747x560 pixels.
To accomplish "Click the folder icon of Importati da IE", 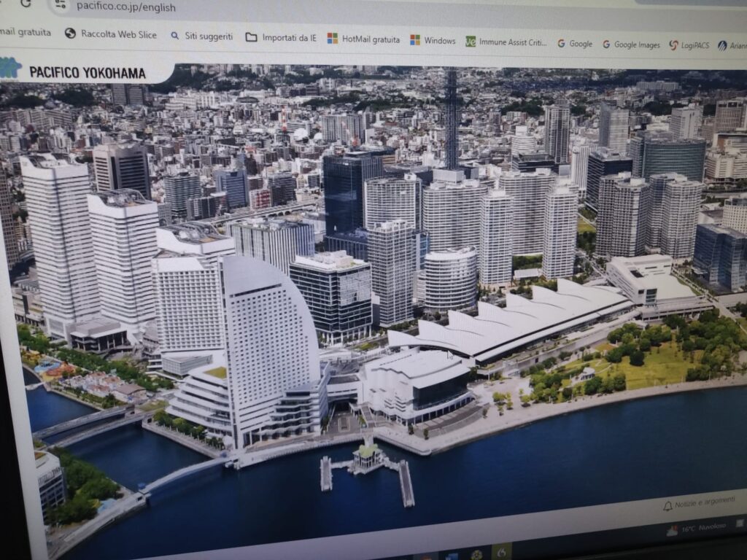I will (251, 37).
